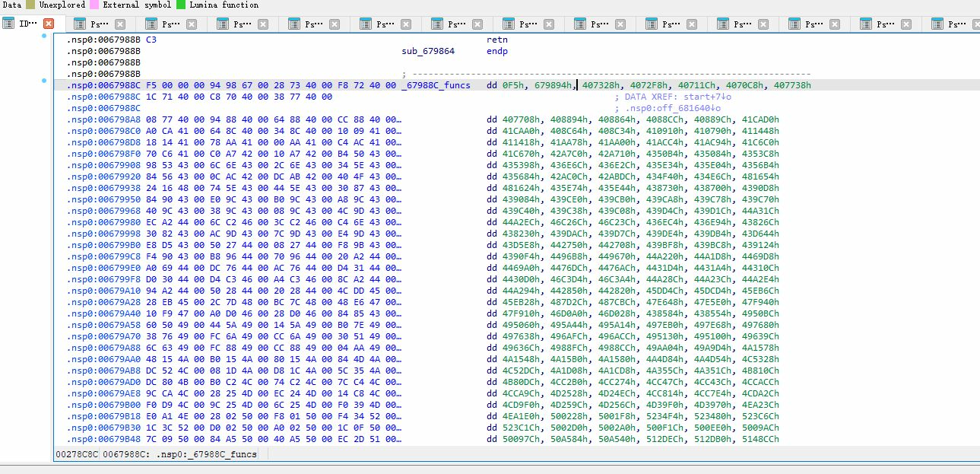Switch to the ID··· disassembly view tab
The width and height of the screenshot is (980, 474).
[28, 24]
